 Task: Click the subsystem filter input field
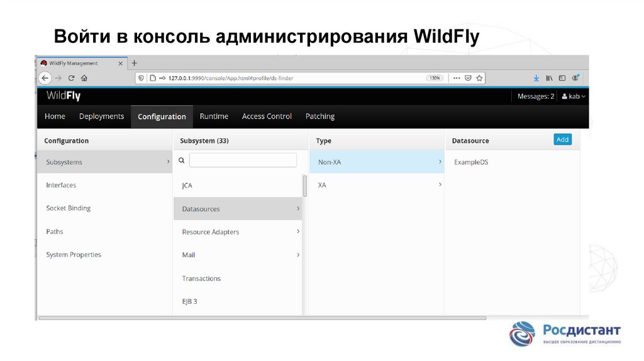pyautogui.click(x=243, y=160)
